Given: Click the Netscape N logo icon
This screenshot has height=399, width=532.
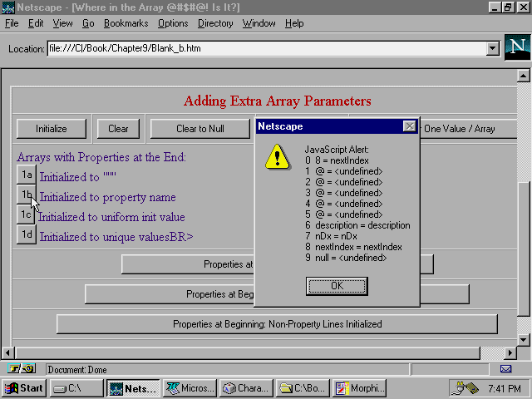Looking at the screenshot, I should click(x=516, y=48).
